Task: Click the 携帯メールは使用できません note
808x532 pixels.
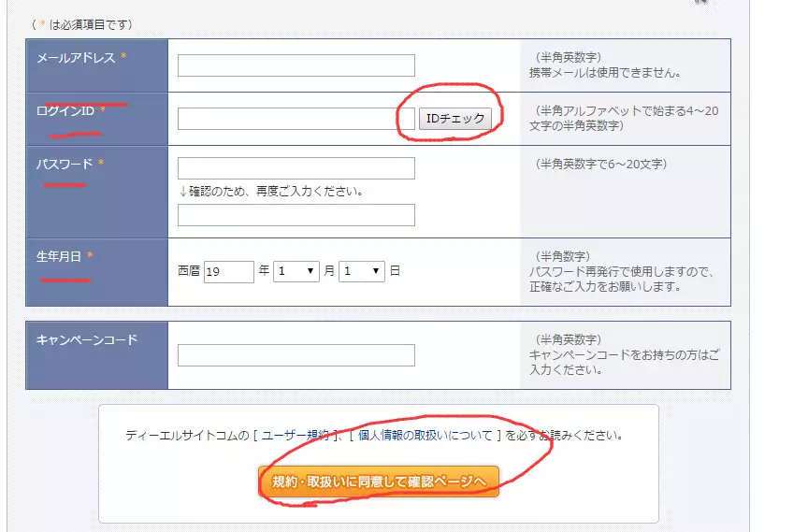Action: click(604, 73)
